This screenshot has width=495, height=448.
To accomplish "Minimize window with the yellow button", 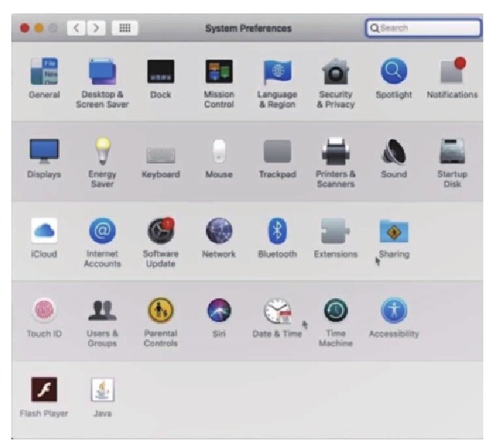I will (x=39, y=28).
